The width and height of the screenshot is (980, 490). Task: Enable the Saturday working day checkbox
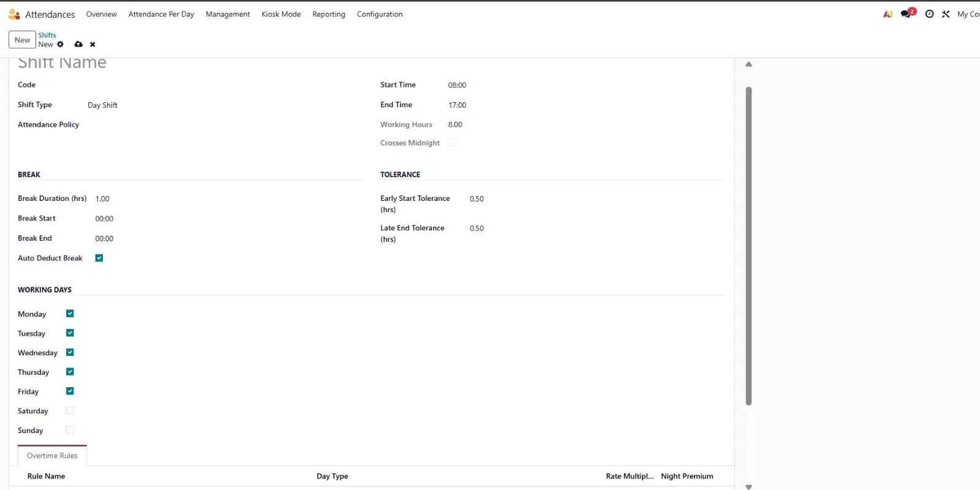click(70, 410)
